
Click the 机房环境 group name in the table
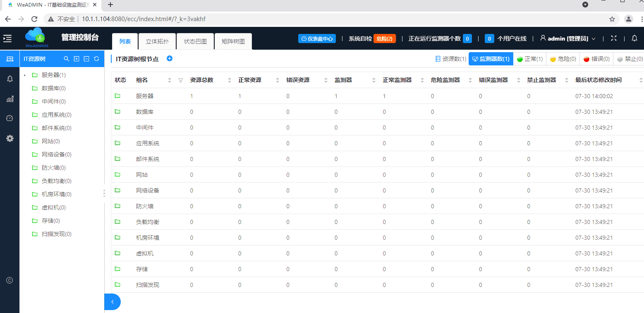click(x=148, y=238)
